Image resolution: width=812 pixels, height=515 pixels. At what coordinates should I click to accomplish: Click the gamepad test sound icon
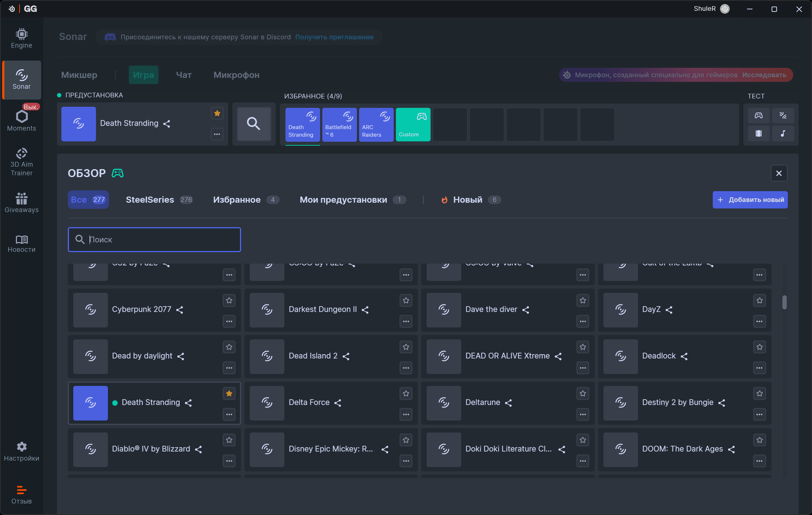coord(759,116)
